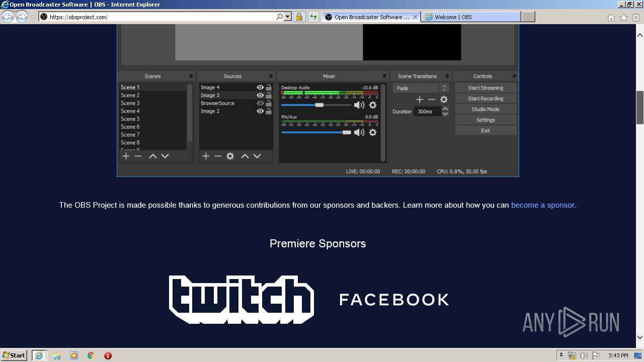Viewport: 644px width, 362px height.
Task: Show the hidden BrowserSource with its eye icon
Action: (x=260, y=103)
